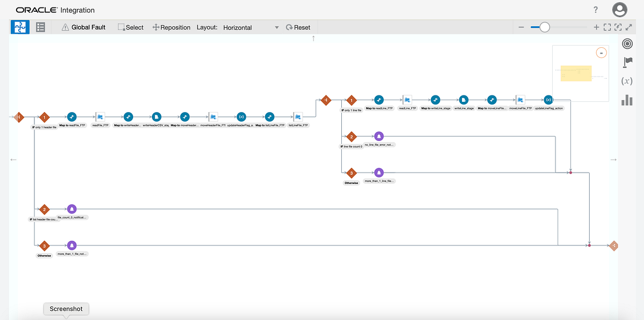This screenshot has height=320, width=644.
Task: Click the file_count_0_notification bell node
Action: [x=72, y=209]
